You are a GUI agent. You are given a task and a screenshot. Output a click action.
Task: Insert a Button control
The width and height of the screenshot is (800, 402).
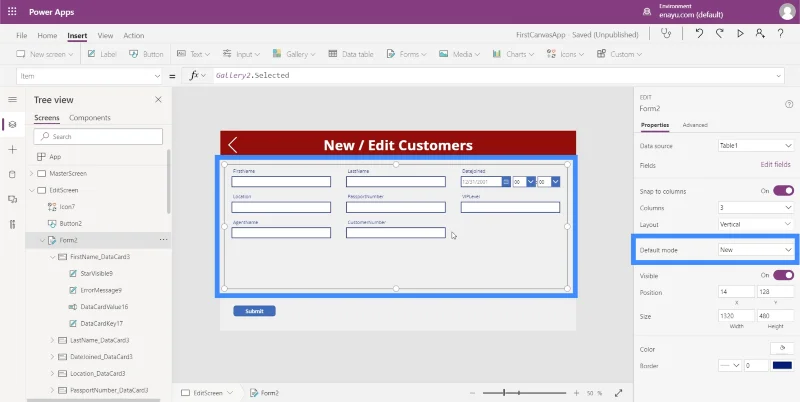(146, 54)
